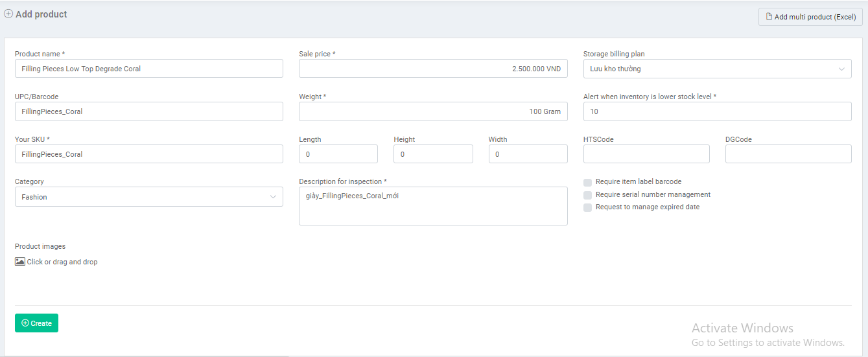Screen dimensions: 868x357
Task: Click the Width input field
Action: 528,154
